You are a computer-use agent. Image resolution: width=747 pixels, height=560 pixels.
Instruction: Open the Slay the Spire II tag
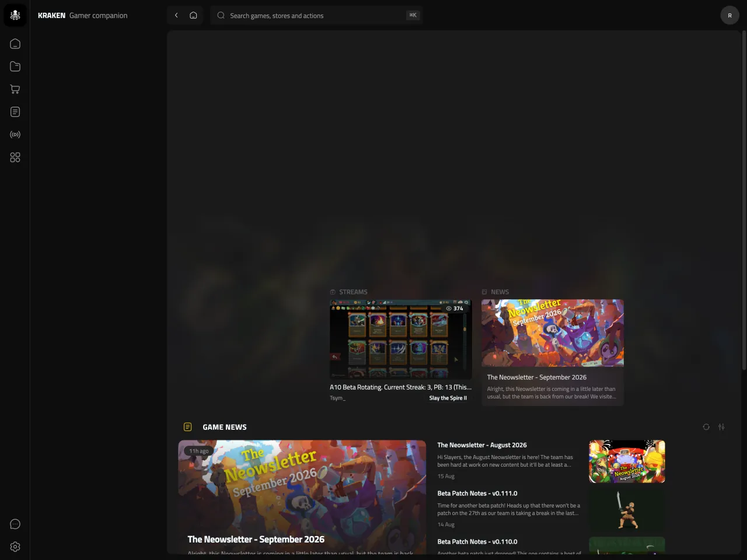point(448,398)
